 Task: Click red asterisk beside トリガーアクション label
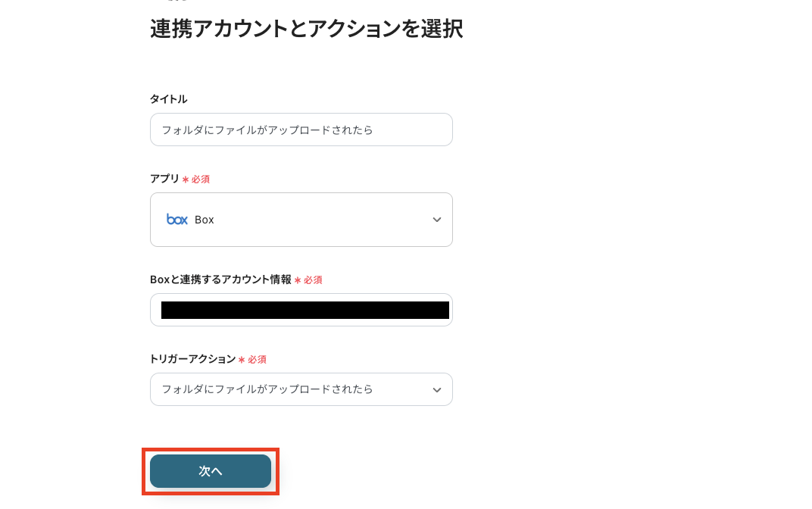point(242,360)
